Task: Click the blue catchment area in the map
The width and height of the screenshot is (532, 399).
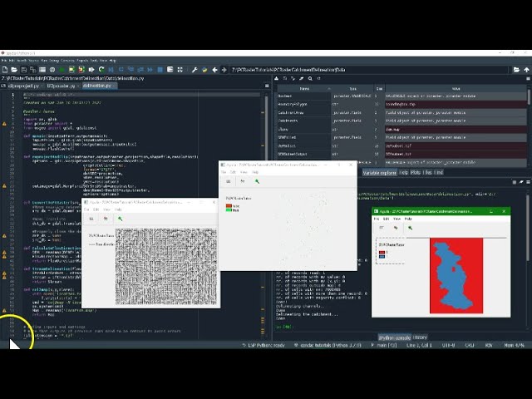Action: [x=453, y=277]
